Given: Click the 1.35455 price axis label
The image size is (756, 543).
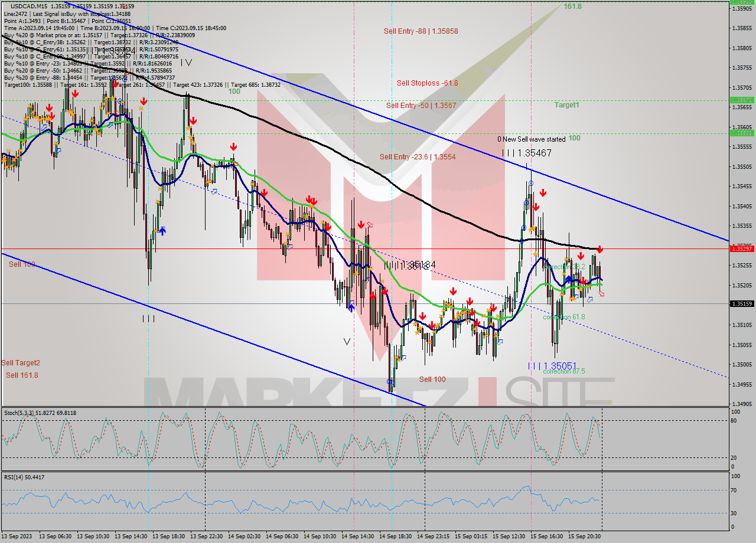Looking at the screenshot, I should pos(742,187).
